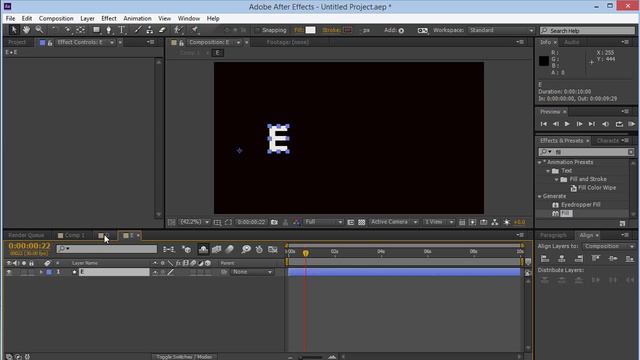Viewport: 640px width, 360px height.
Task: Switch to the Render Queue tab
Action: click(26, 236)
